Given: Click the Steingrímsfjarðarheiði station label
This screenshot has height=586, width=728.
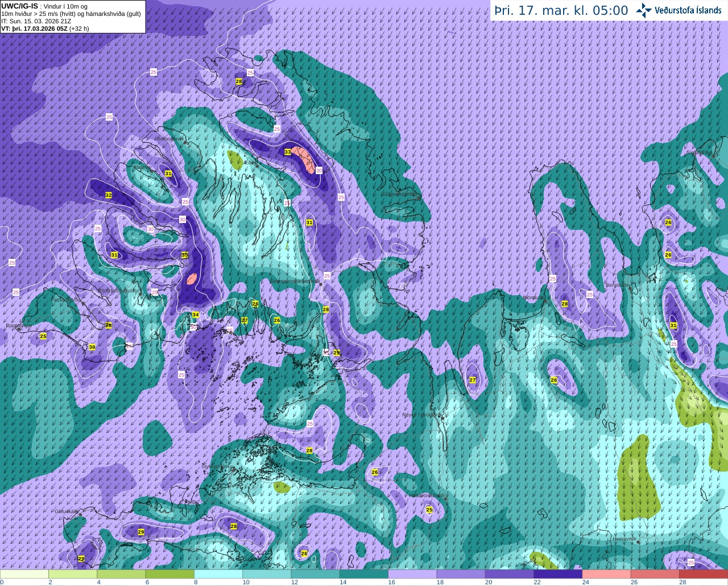Looking at the screenshot, I should click(x=295, y=280).
